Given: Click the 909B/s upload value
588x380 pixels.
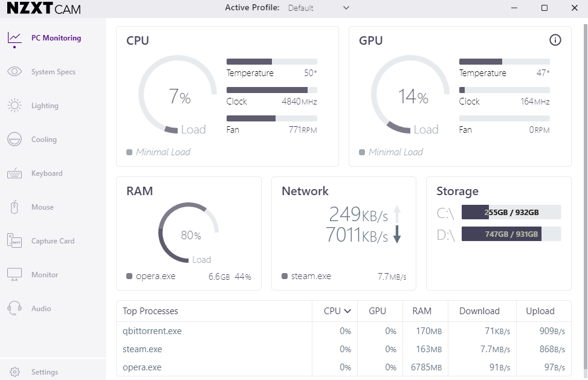Looking at the screenshot, I should (x=552, y=331).
